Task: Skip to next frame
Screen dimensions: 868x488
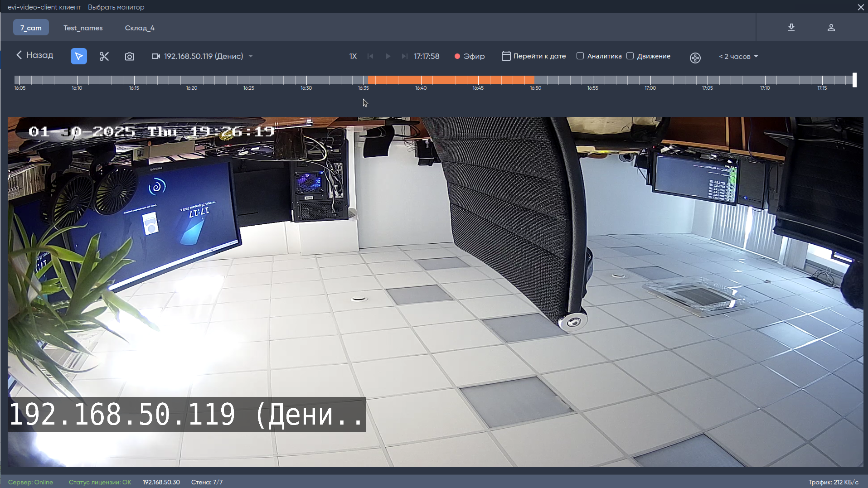Action: pos(404,56)
